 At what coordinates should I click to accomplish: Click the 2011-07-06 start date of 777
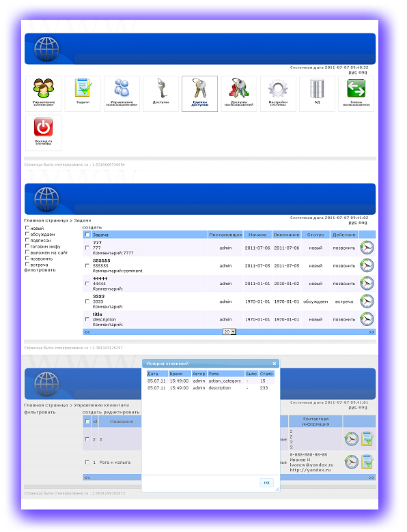(257, 248)
